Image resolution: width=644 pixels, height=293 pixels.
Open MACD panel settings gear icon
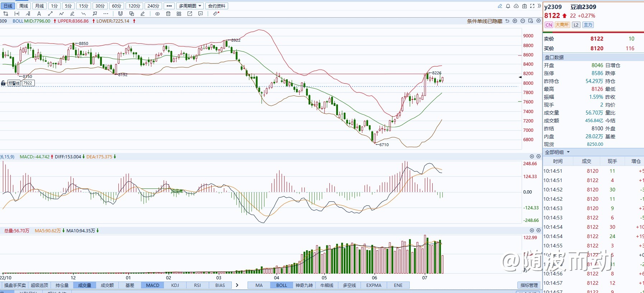539,157
